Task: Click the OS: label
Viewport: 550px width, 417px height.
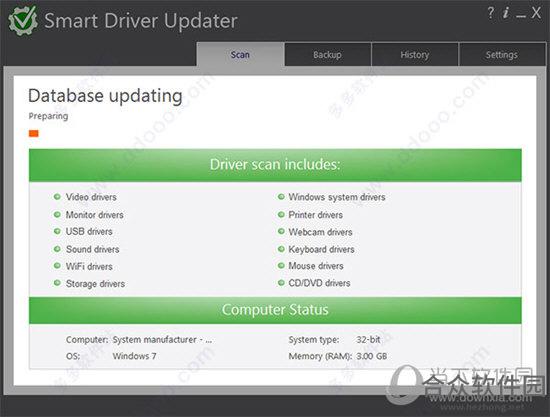Action: click(73, 356)
